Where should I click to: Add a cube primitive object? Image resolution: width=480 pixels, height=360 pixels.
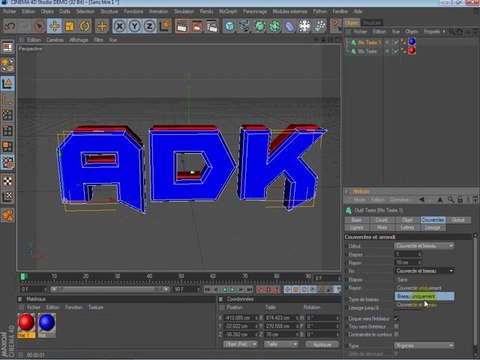[229, 26]
